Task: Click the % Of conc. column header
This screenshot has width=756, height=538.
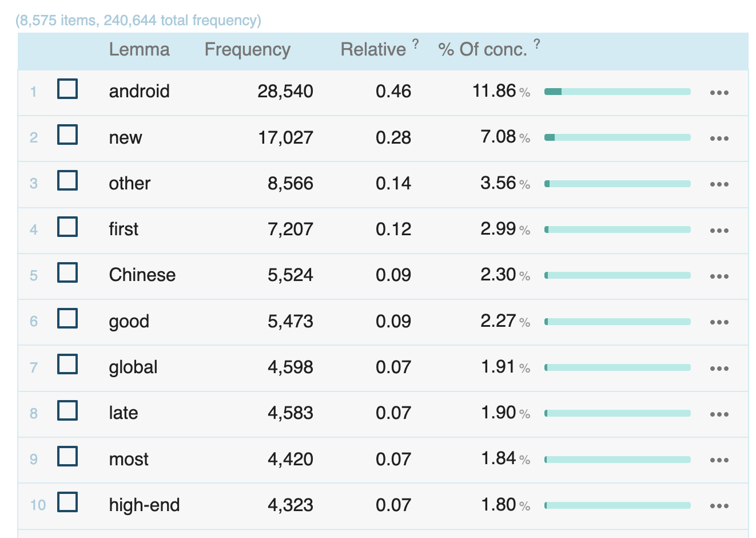Action: coord(482,50)
